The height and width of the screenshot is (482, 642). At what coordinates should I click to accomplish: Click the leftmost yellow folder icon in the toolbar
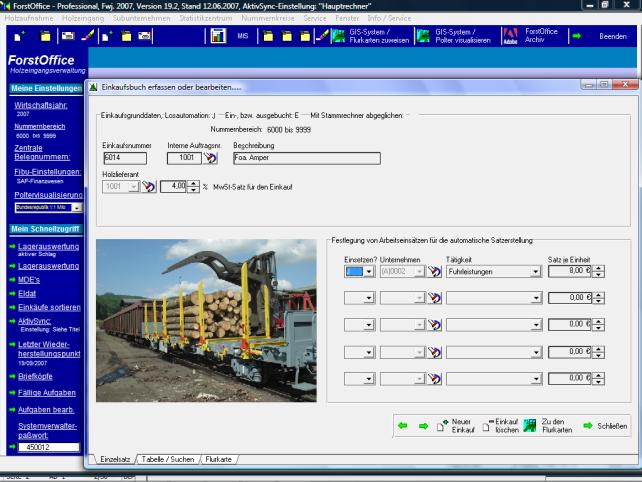click(45, 36)
